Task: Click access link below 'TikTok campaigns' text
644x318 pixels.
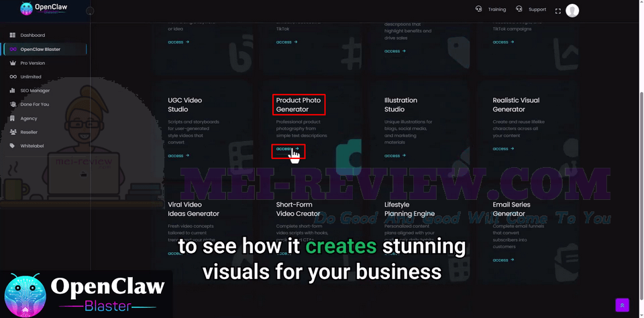Action: [x=504, y=42]
